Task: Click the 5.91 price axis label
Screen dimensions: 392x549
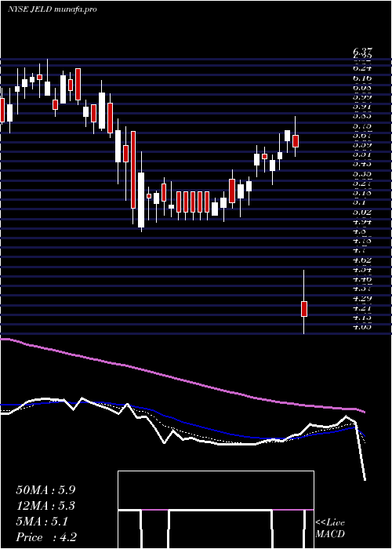Action: [362, 107]
